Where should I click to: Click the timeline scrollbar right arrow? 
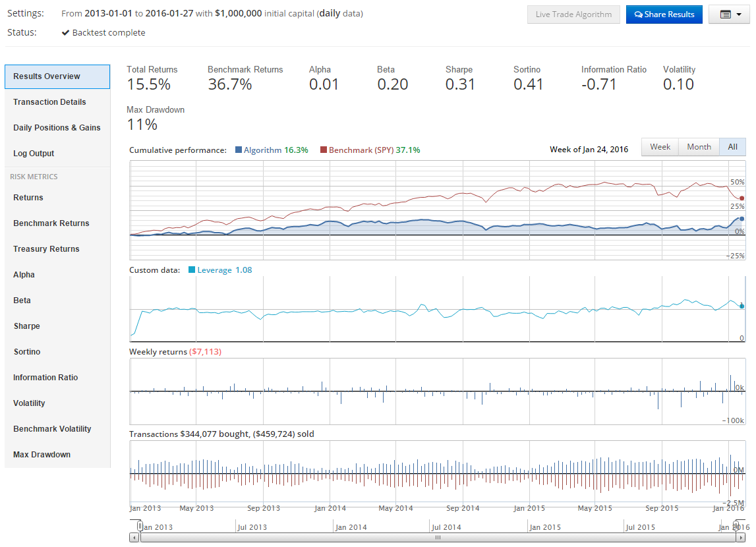coord(740,538)
